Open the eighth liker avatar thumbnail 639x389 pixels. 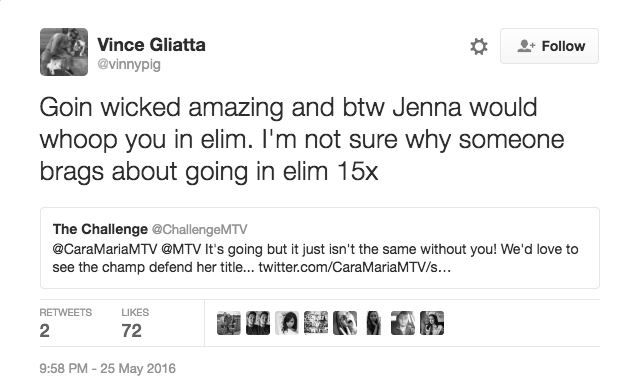pos(432,323)
